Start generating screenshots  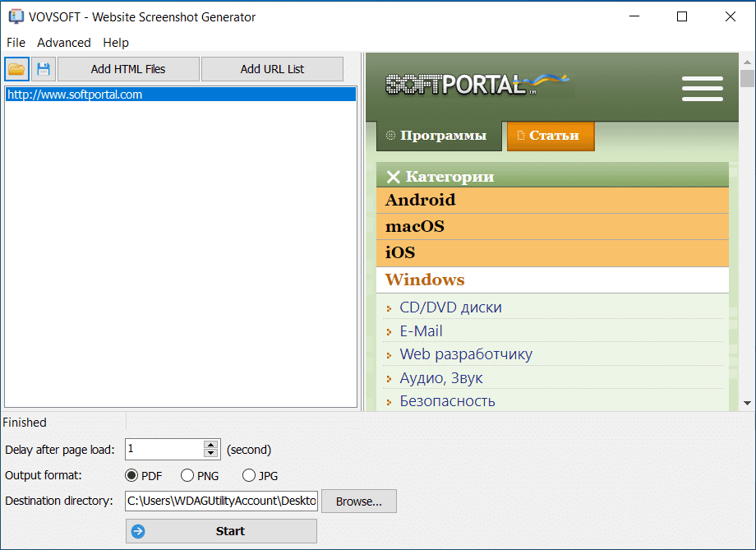coord(221,531)
